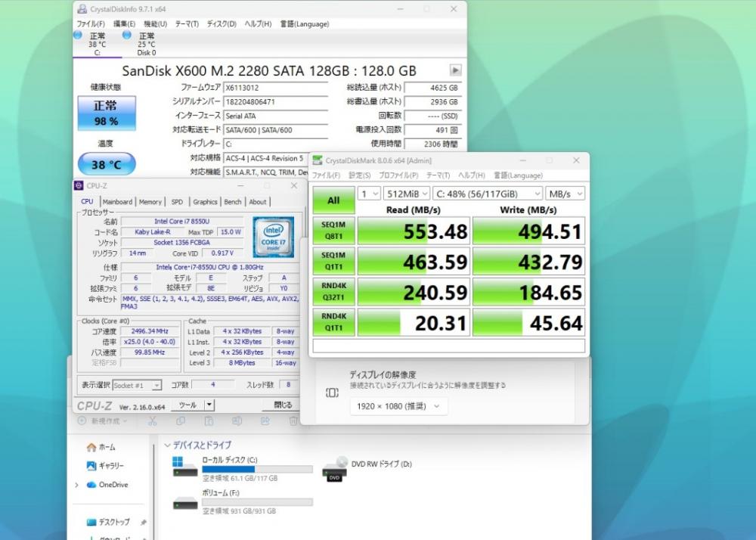Open the 1920 × 1080 resolution dropdown
The height and width of the screenshot is (540, 756).
tap(398, 406)
